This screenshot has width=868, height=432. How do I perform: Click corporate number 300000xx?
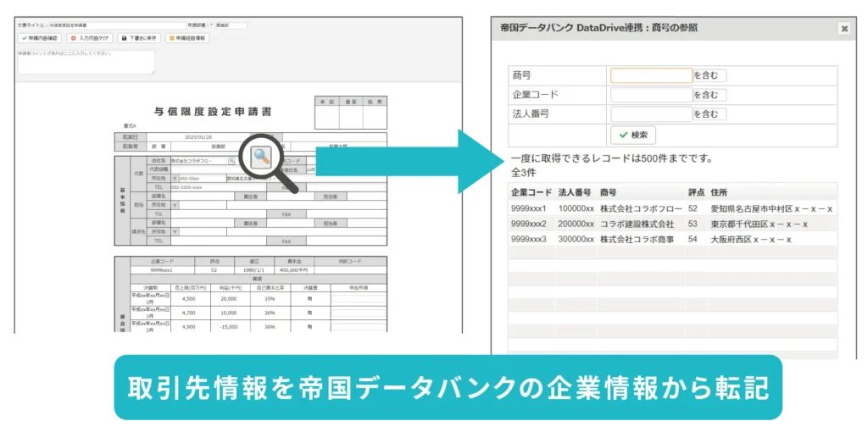point(576,240)
